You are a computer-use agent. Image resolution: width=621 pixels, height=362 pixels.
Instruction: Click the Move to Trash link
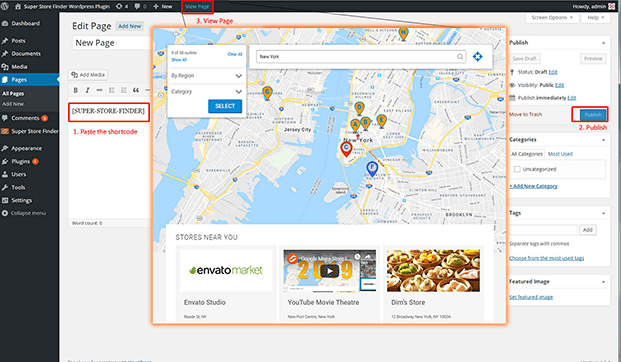tap(525, 114)
